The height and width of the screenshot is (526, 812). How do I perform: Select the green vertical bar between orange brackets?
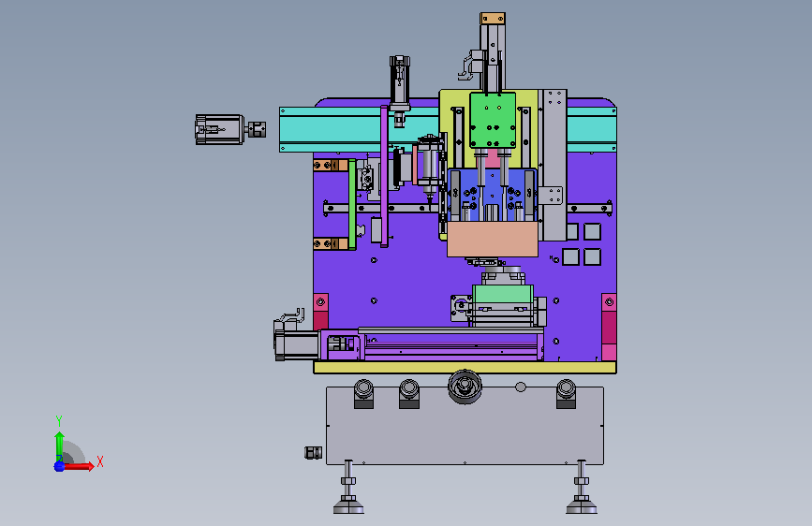(352, 204)
